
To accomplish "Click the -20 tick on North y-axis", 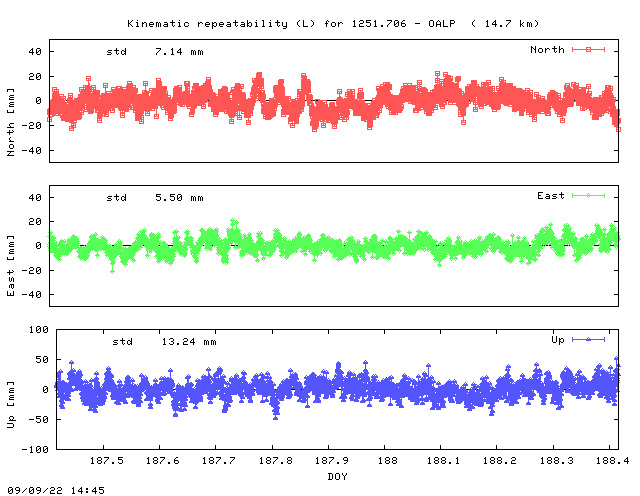I will [x=31, y=126].
